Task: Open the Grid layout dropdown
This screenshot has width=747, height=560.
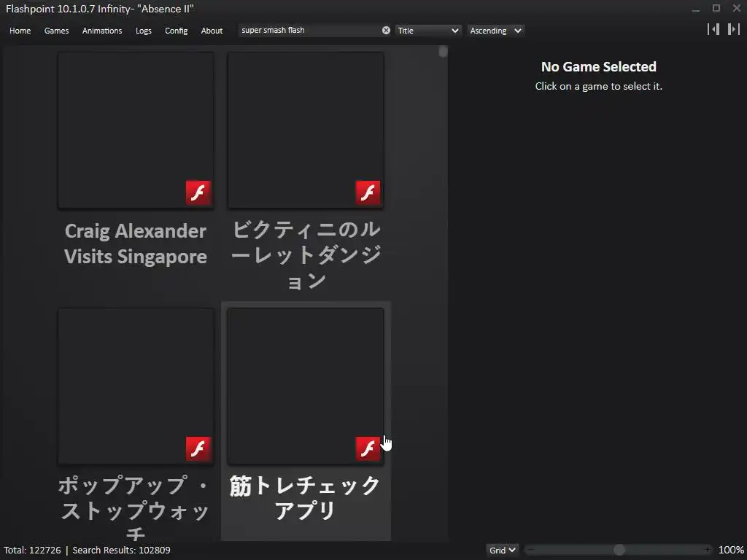Action: click(502, 550)
